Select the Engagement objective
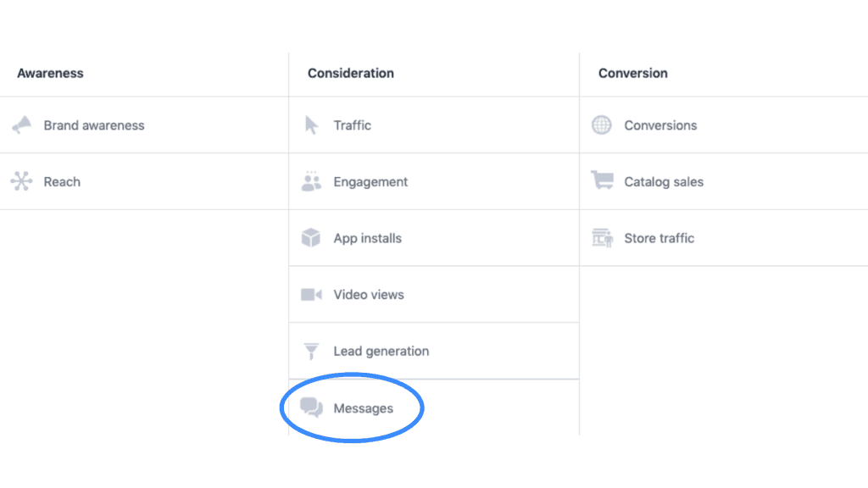Viewport: 868px width, 488px height. 434,181
